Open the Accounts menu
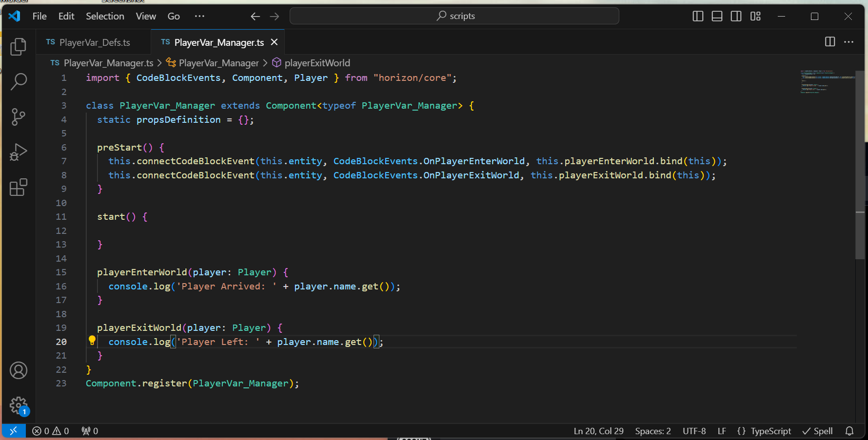 19,370
